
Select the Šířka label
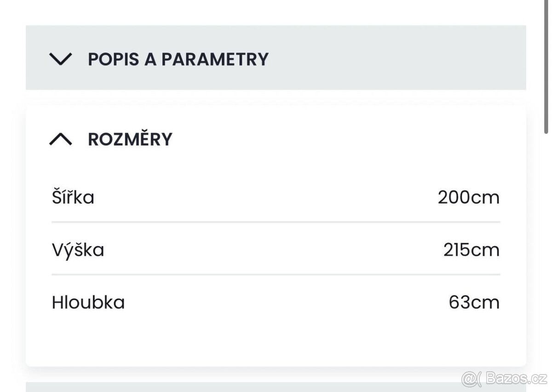(73, 197)
